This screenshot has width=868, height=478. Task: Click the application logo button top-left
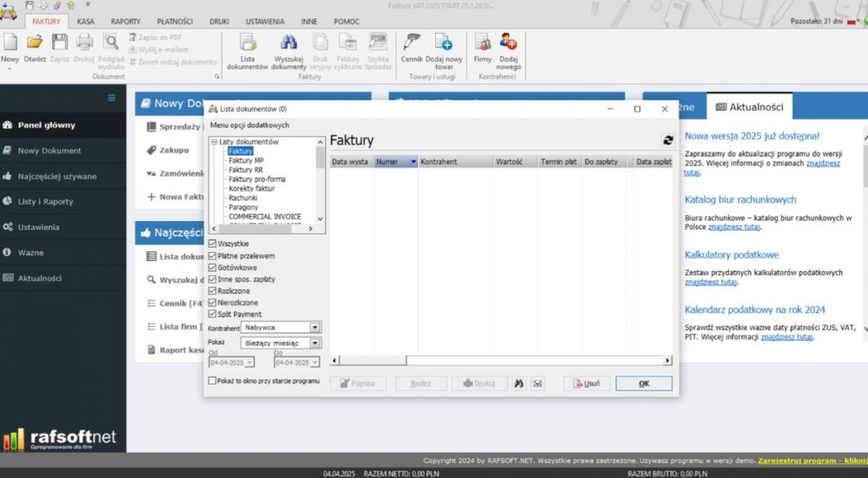[x=8, y=10]
